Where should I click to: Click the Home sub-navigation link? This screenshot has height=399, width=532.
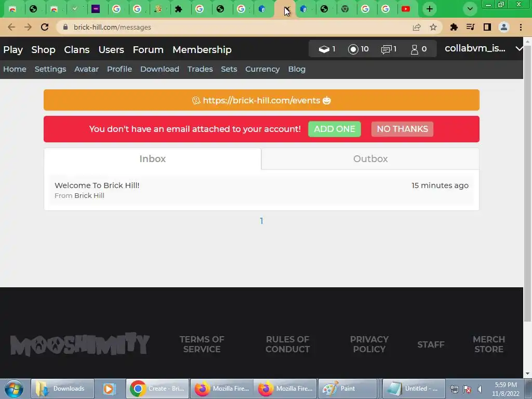15,69
